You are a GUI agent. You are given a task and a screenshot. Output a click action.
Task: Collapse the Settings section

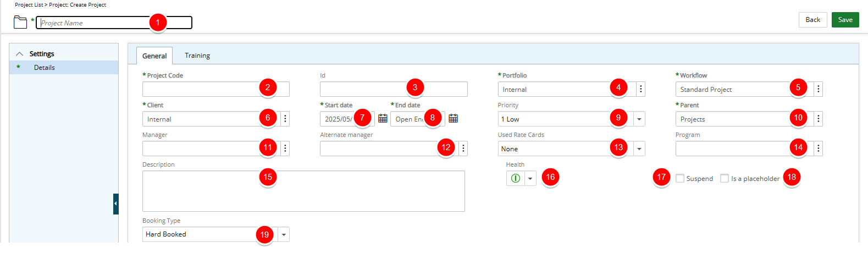pyautogui.click(x=20, y=54)
